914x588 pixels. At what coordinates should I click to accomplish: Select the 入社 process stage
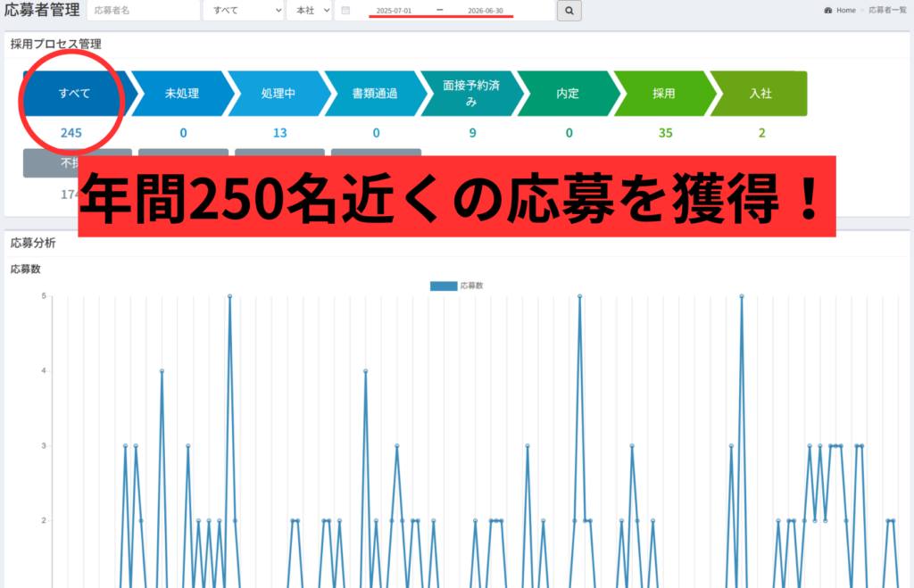760,93
